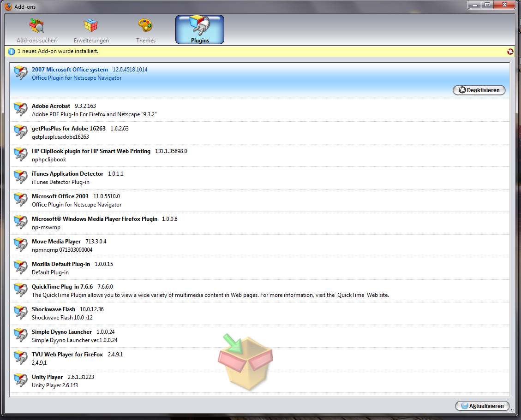
Task: Click the QuickTime Plug-in icon
Action: pos(21,290)
